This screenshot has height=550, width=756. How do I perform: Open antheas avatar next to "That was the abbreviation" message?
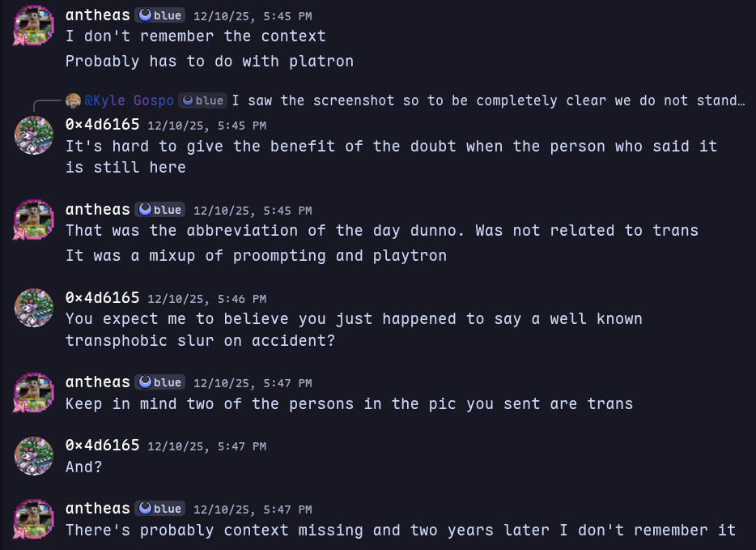tap(34, 220)
